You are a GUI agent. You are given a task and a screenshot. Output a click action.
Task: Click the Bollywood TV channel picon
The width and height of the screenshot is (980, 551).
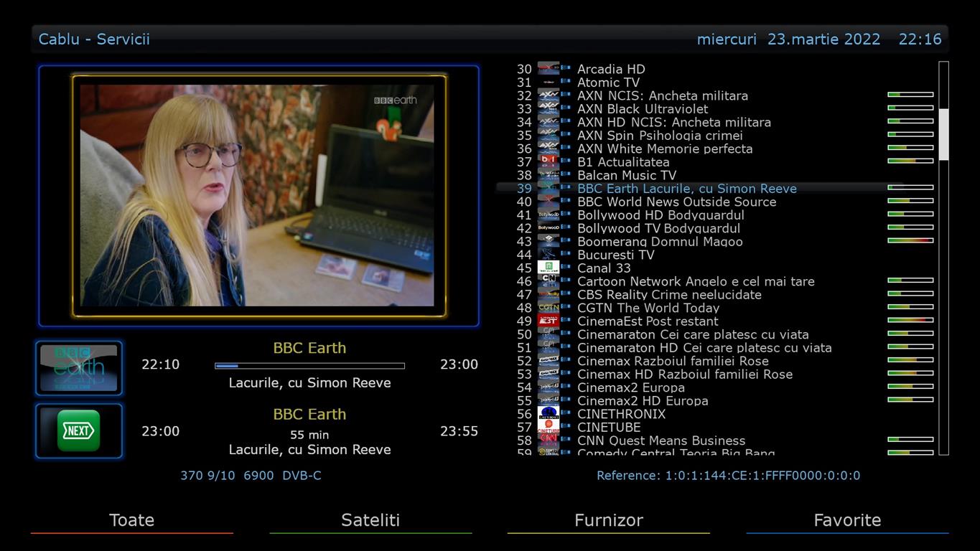(x=549, y=228)
